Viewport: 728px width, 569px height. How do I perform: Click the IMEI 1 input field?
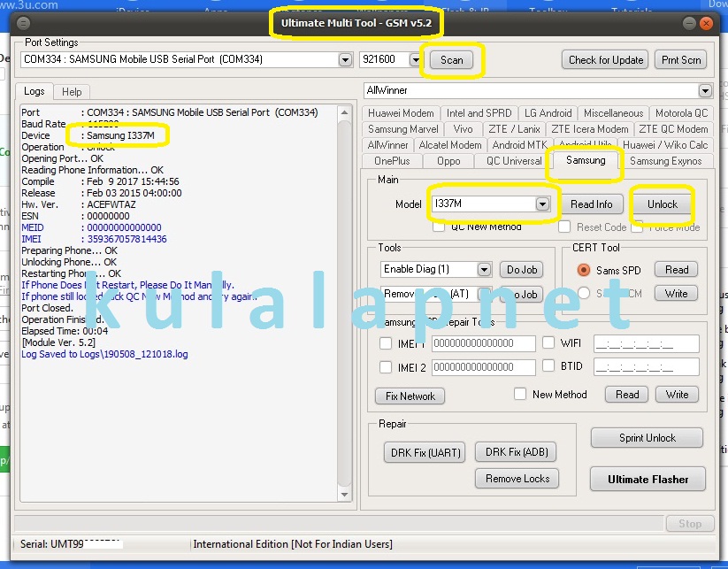(x=483, y=343)
